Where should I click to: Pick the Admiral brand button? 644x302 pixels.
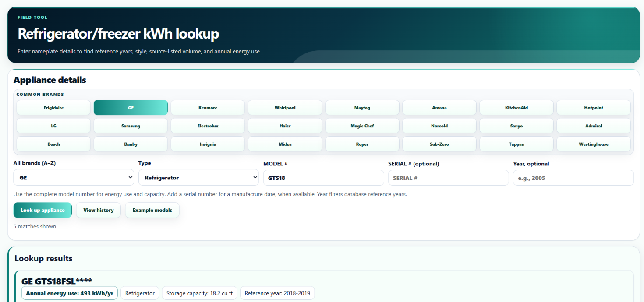594,126
